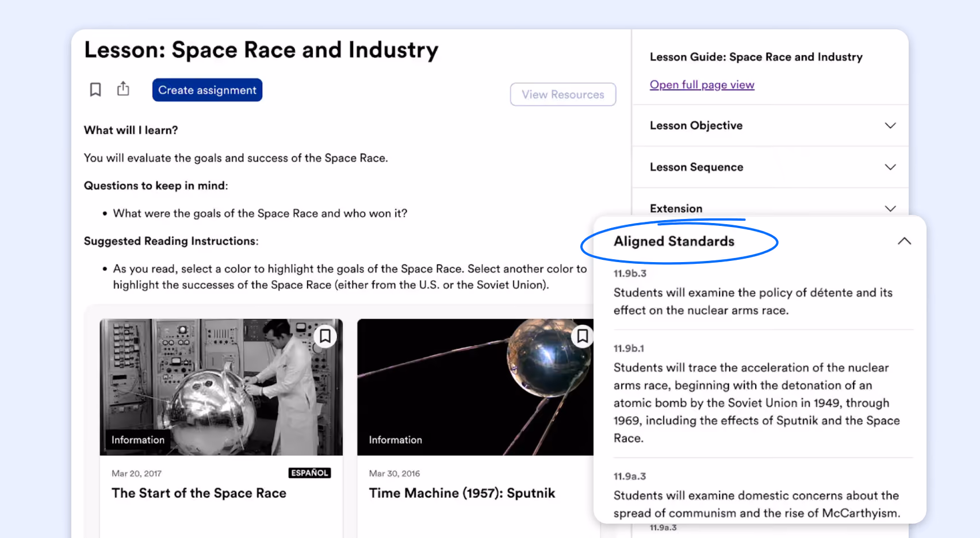Click the Lesson Guide: Space Race and Industry title
The height and width of the screenshot is (538, 980).
click(x=756, y=57)
